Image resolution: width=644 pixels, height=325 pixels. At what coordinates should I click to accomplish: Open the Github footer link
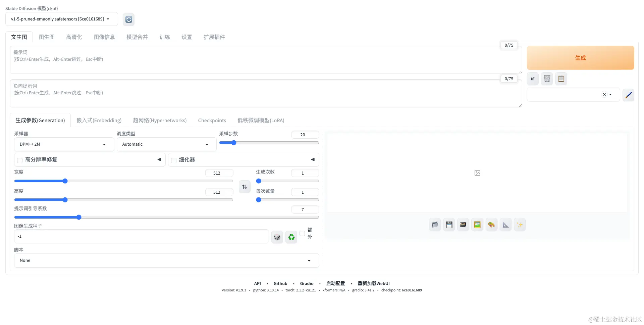280,283
